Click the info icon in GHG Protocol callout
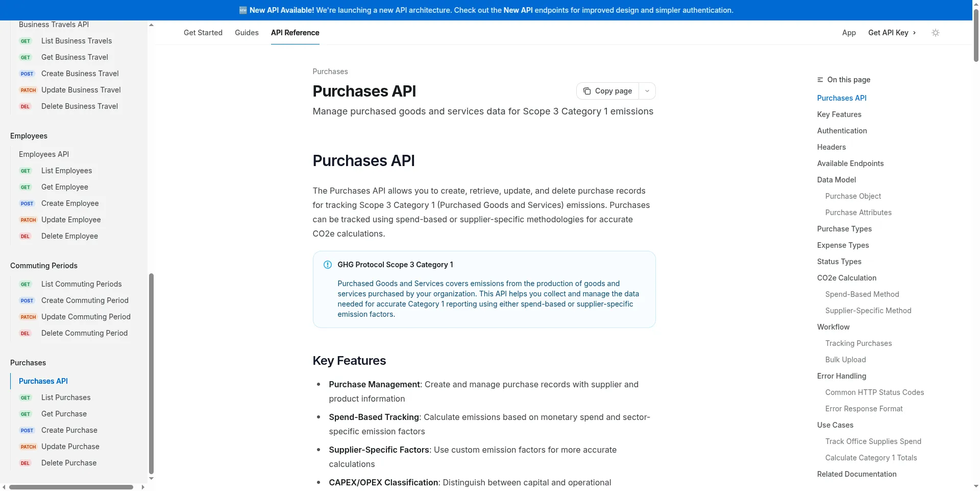Image resolution: width=980 pixels, height=491 pixels. click(x=327, y=265)
